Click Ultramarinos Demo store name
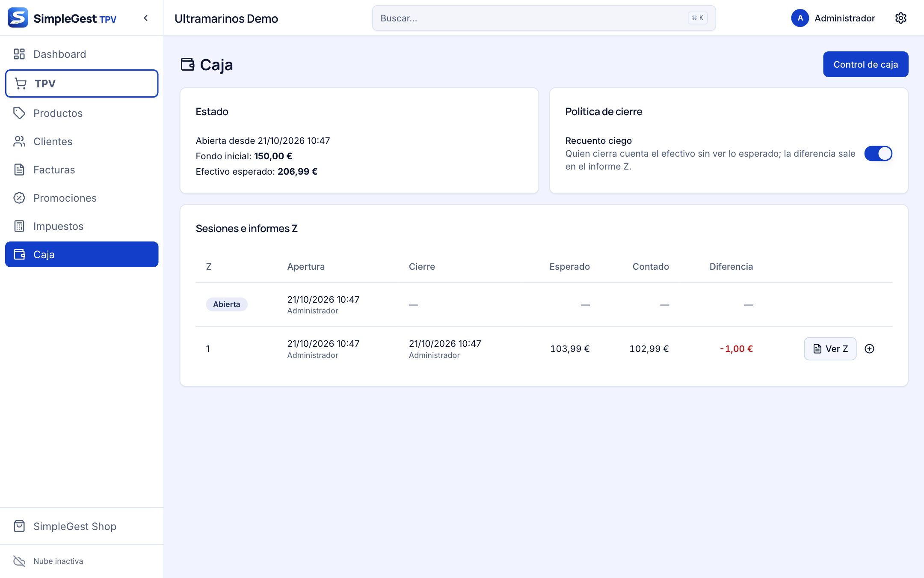The image size is (924, 578). 226,18
